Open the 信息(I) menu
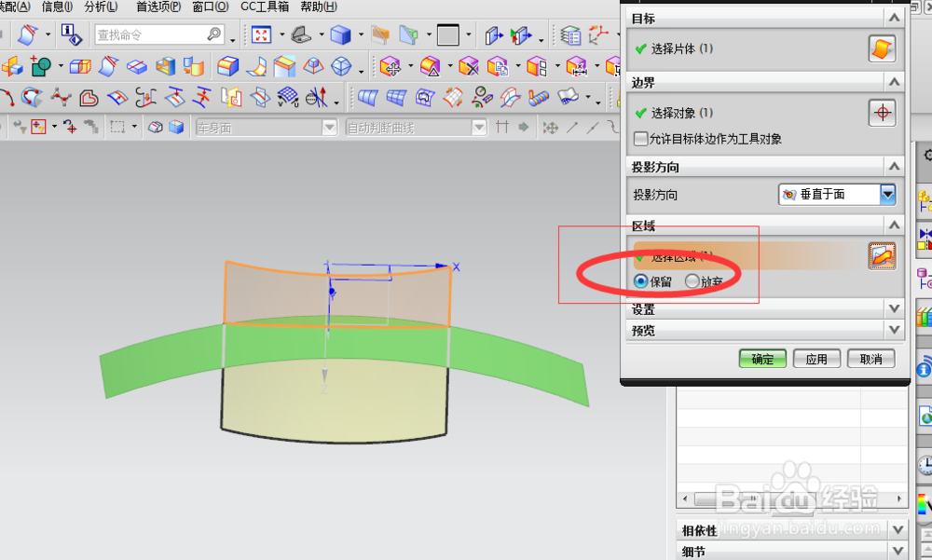Image resolution: width=932 pixels, height=560 pixels. tap(57, 7)
